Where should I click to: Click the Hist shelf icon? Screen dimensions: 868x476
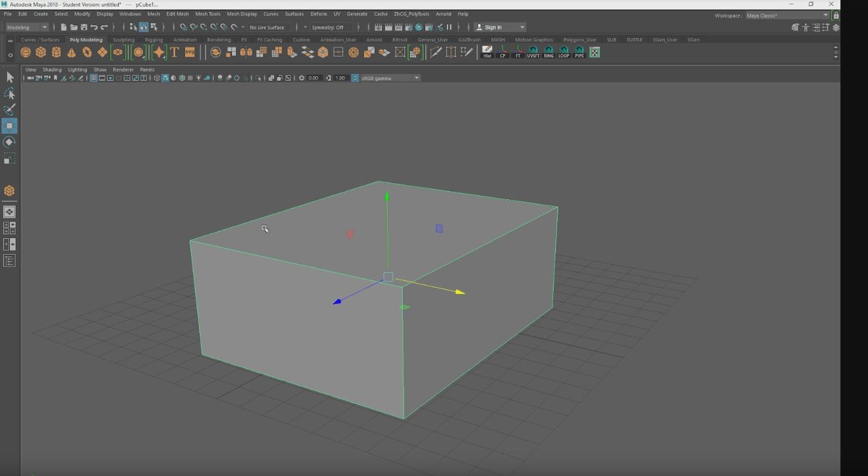(487, 53)
